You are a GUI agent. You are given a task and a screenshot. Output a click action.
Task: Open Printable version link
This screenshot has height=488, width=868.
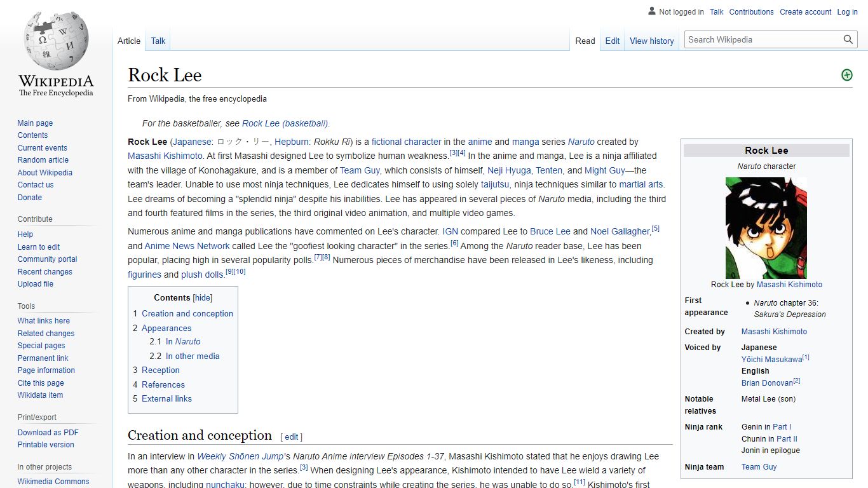(x=46, y=445)
